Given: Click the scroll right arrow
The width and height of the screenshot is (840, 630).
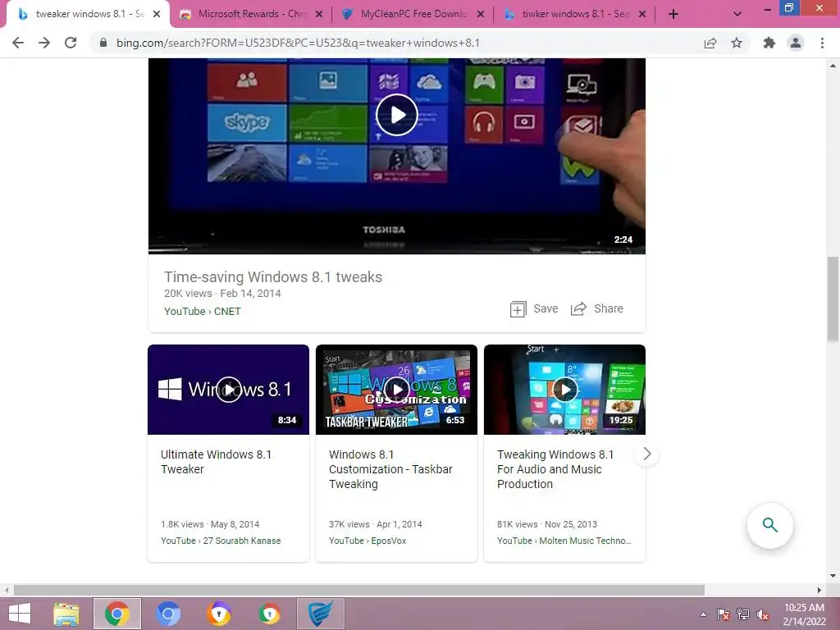Looking at the screenshot, I should coord(819,591).
